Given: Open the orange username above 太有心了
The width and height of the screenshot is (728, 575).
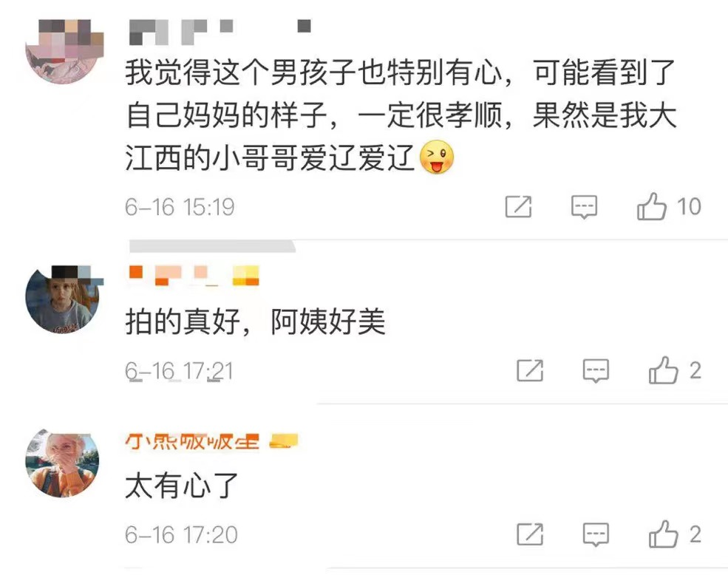Looking at the screenshot, I should coord(191,441).
